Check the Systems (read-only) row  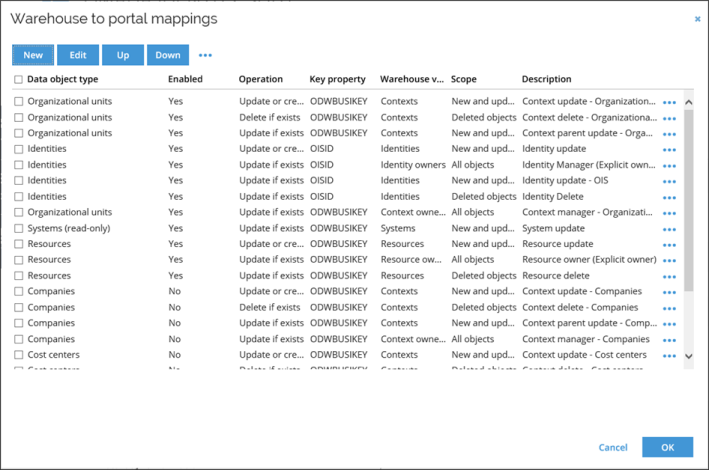click(18, 228)
